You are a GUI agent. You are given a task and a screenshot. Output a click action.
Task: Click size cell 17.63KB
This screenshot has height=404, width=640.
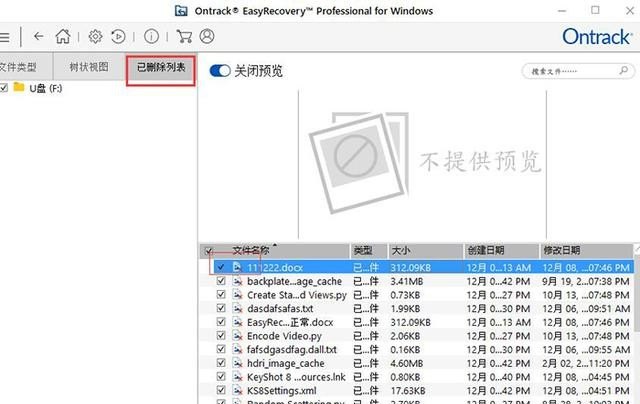click(x=408, y=391)
